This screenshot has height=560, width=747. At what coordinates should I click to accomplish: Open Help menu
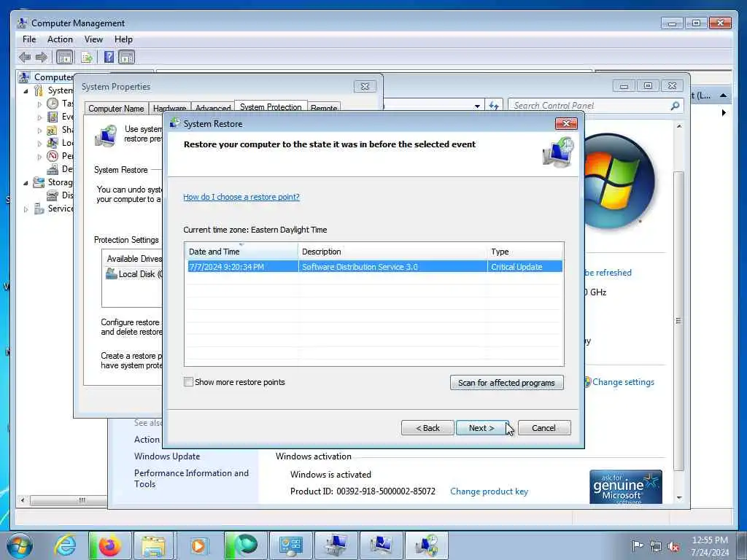tap(123, 39)
